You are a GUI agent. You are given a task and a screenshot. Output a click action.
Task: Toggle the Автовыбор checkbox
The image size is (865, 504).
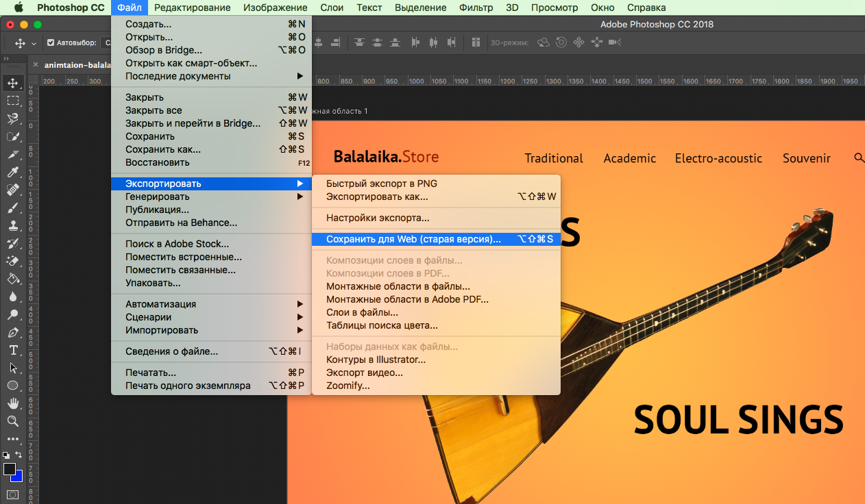coord(51,42)
